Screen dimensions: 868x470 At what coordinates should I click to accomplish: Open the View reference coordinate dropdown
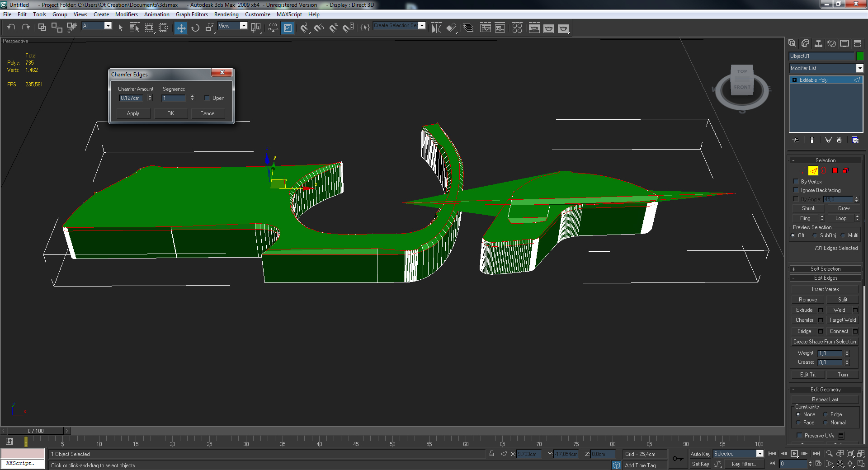pyautogui.click(x=243, y=26)
